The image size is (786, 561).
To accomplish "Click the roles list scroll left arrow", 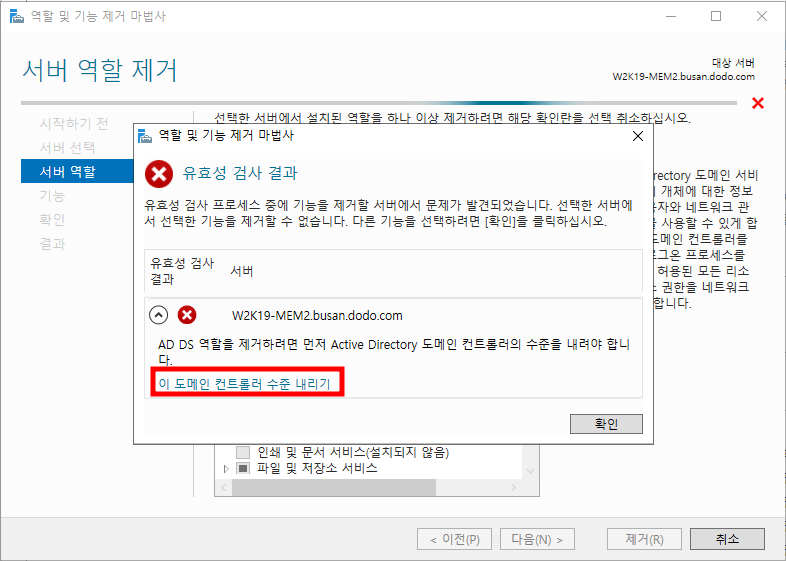I will point(224,487).
